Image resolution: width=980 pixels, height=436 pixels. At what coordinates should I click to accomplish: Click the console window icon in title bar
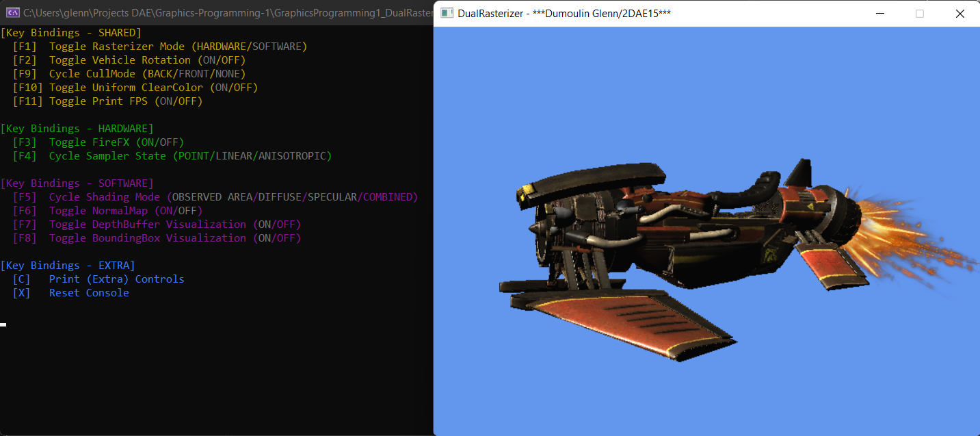[12, 12]
